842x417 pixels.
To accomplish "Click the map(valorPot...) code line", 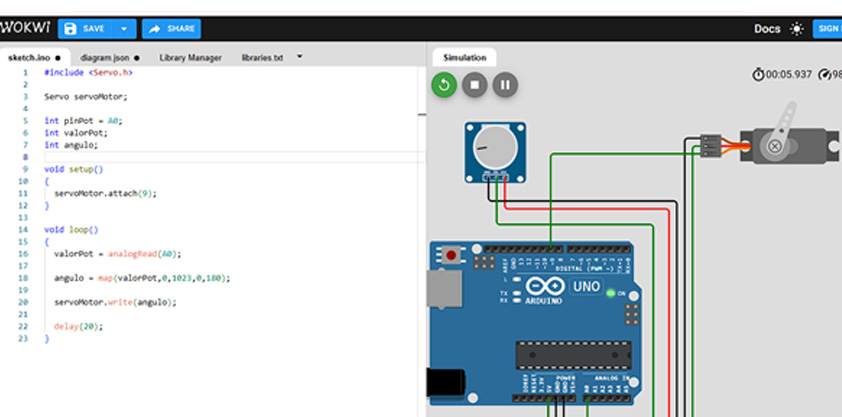I will pyautogui.click(x=142, y=278).
